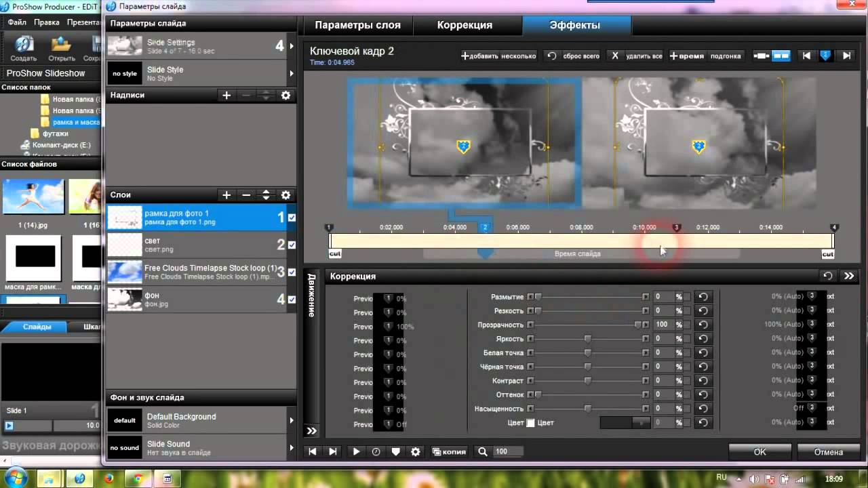Switch to dual keyframe preview layout
The image size is (868, 488).
tap(781, 56)
